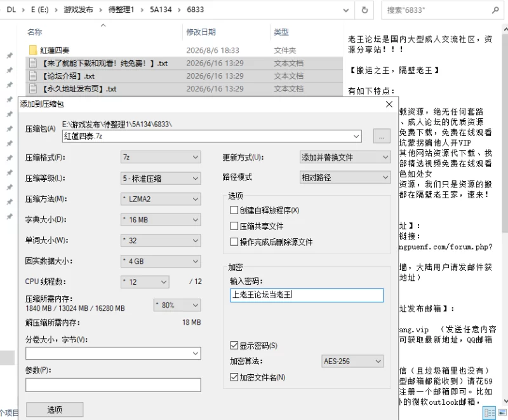Sort files by 类型 column header
508x420 pixels.
click(281, 32)
